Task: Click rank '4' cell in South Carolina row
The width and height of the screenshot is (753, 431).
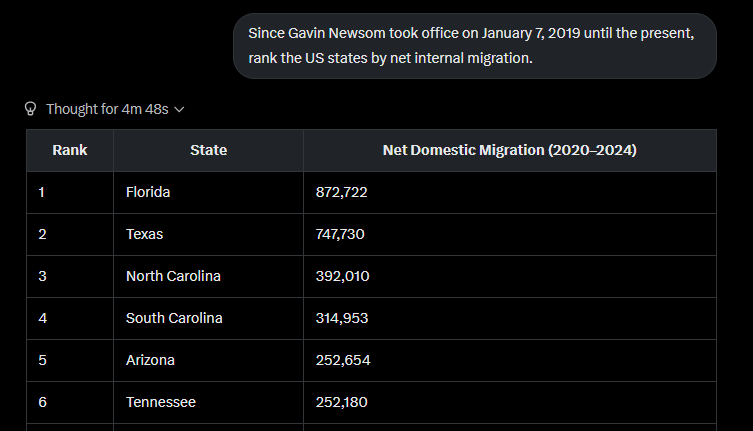Action: 70,318
